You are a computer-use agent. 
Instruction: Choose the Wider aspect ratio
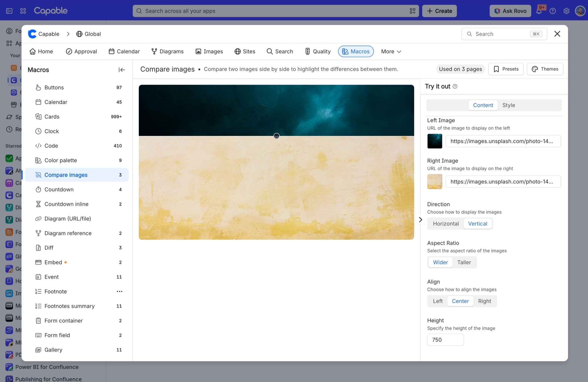(x=440, y=262)
